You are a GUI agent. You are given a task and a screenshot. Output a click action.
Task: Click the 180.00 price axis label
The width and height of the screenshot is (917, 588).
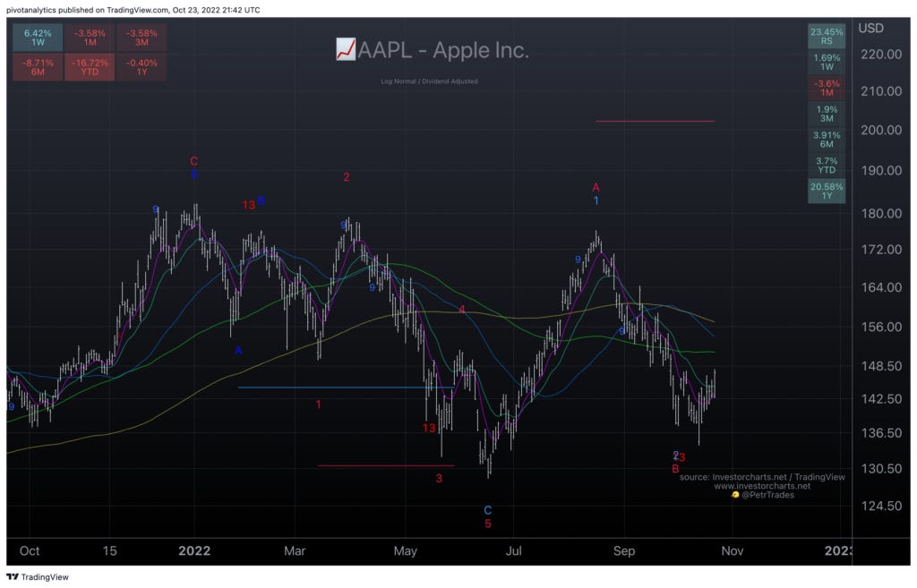(881, 213)
